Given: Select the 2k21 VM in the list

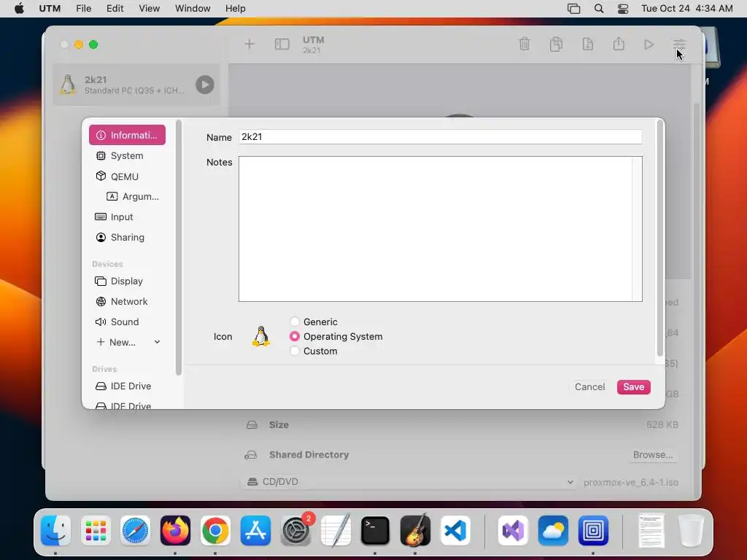Looking at the screenshot, I should pyautogui.click(x=136, y=85).
